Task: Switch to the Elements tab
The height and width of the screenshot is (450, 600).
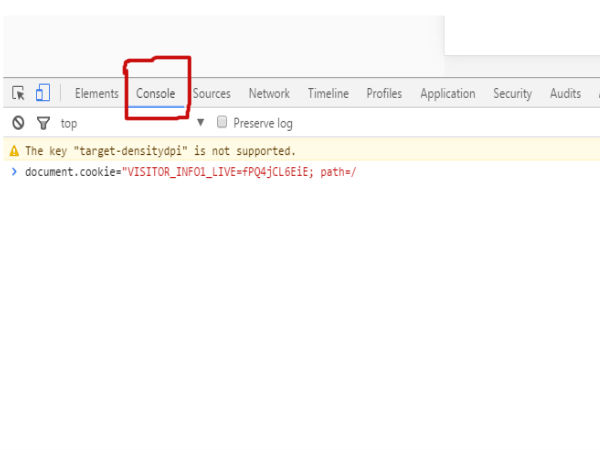Action: 96,94
